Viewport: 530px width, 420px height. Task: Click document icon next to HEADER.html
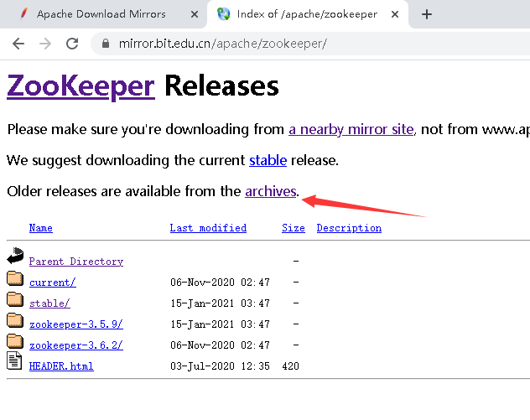(x=14, y=360)
